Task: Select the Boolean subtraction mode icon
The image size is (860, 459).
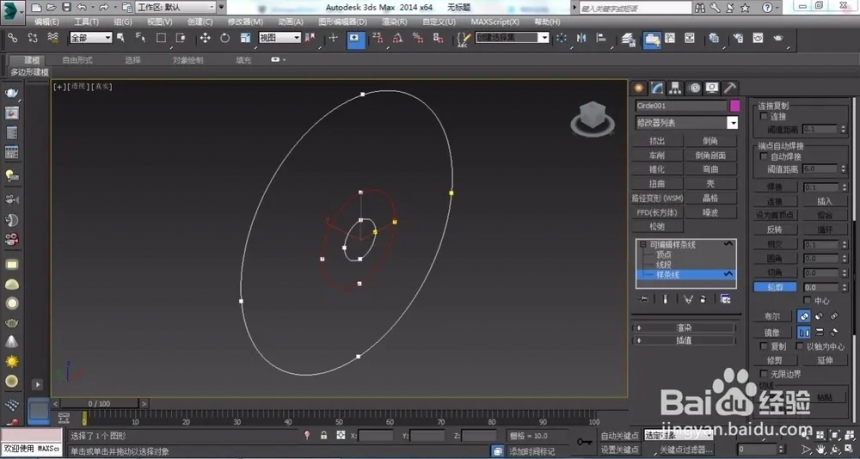Action: pos(819,316)
